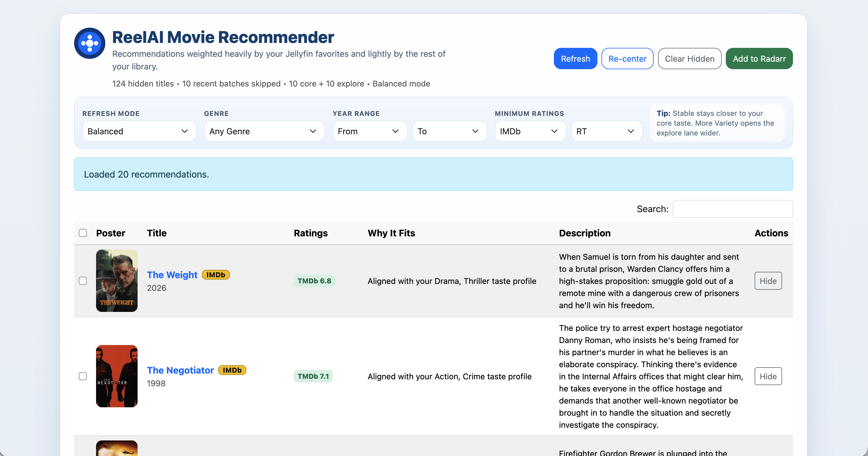
Task: Sort by the Description column header
Action: click(585, 233)
